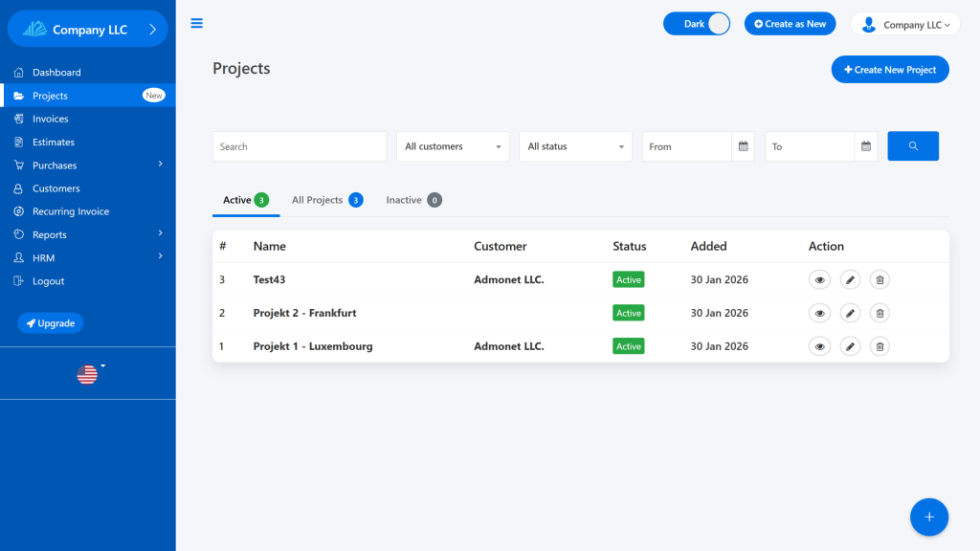Open the From date calendar icon
The width and height of the screenshot is (980, 551).
(x=743, y=146)
